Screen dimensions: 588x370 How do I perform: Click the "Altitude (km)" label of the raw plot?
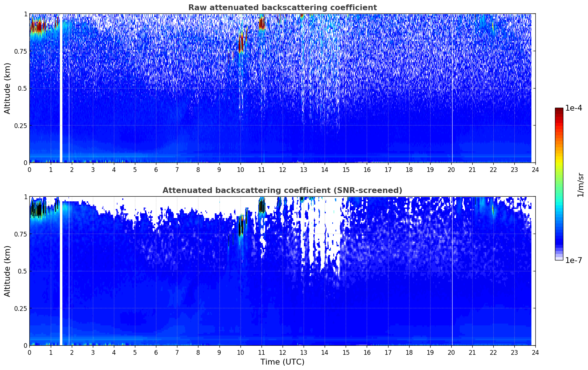[8, 88]
